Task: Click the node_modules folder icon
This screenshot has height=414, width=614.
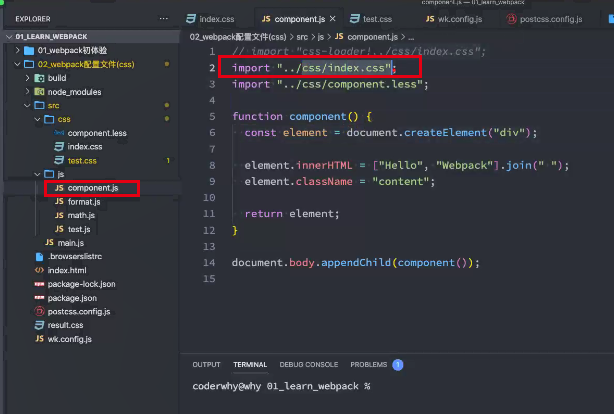Action: pos(39,92)
